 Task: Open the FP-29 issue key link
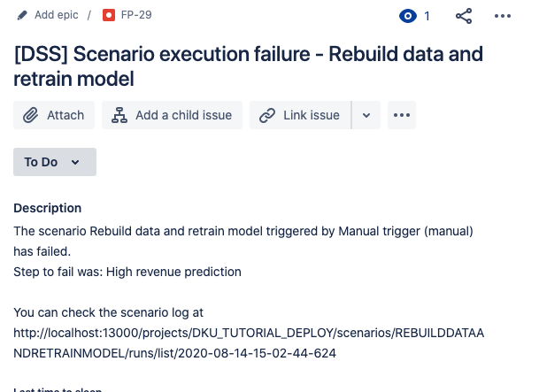pyautogui.click(x=136, y=15)
